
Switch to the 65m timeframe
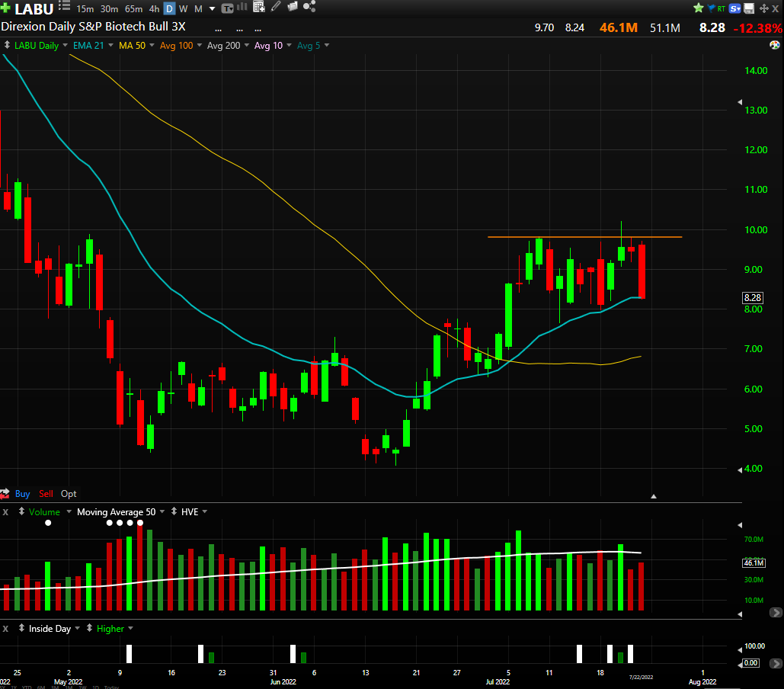133,9
